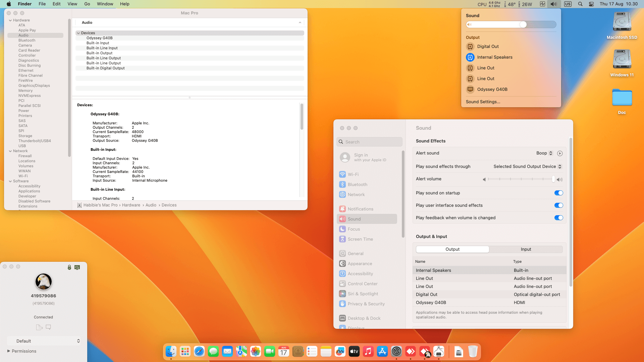Open Photos app in Dock
The height and width of the screenshot is (362, 644).
click(x=256, y=351)
